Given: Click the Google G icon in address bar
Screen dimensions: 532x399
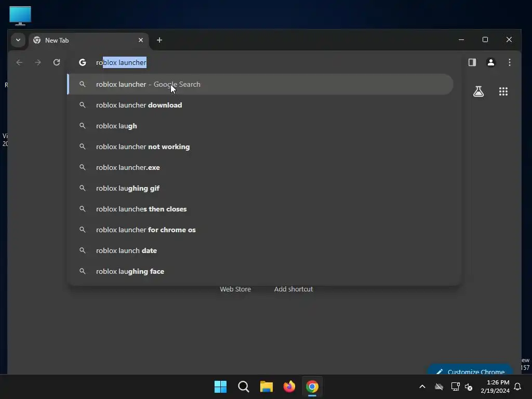Looking at the screenshot, I should point(83,62).
